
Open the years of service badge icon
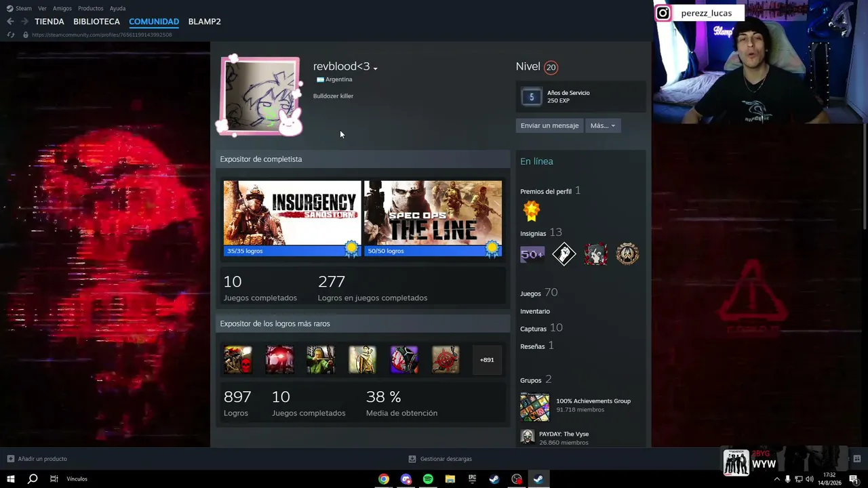coord(532,97)
